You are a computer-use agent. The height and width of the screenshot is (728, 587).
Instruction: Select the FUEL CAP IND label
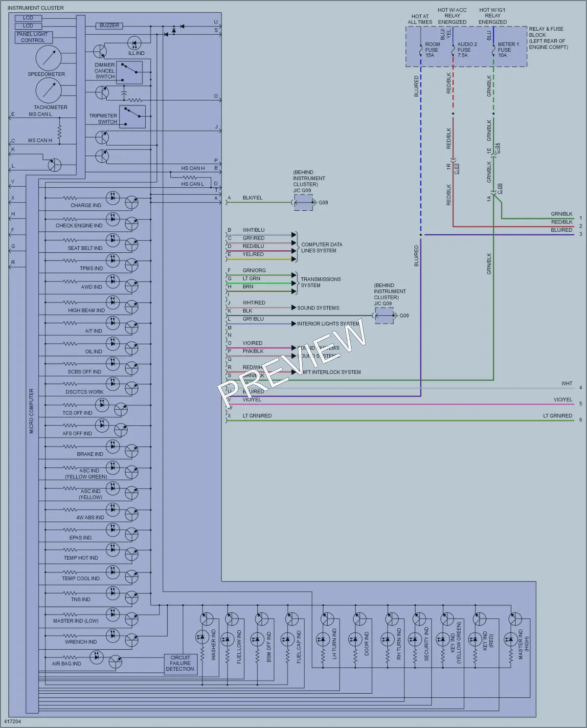(299, 647)
